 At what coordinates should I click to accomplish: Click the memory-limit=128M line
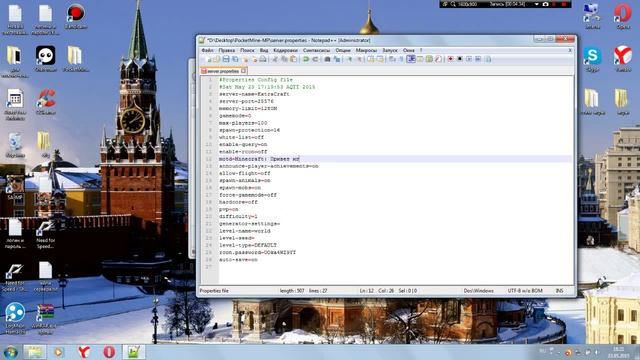tap(248, 109)
